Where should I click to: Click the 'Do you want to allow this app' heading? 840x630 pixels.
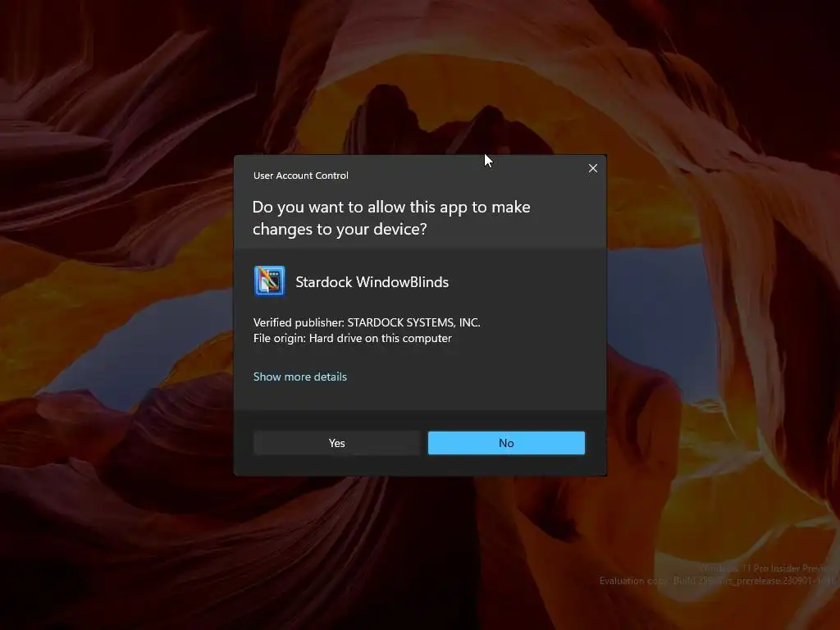tap(391, 218)
